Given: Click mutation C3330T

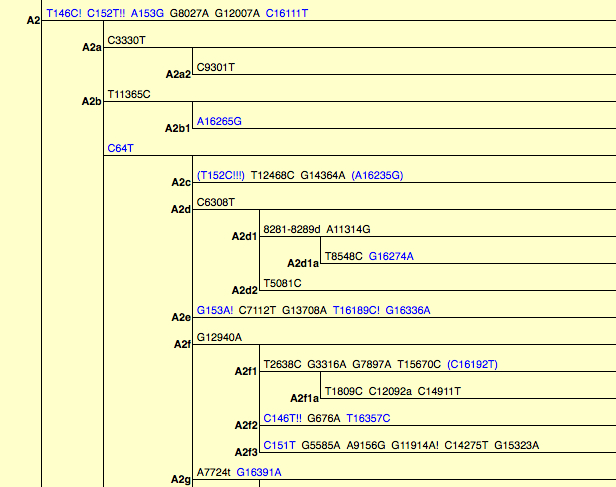Looking at the screenshot, I should [126, 40].
